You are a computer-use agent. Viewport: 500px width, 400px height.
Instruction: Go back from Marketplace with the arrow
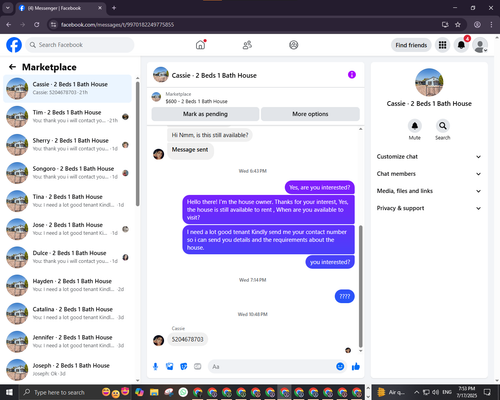[x=12, y=67]
